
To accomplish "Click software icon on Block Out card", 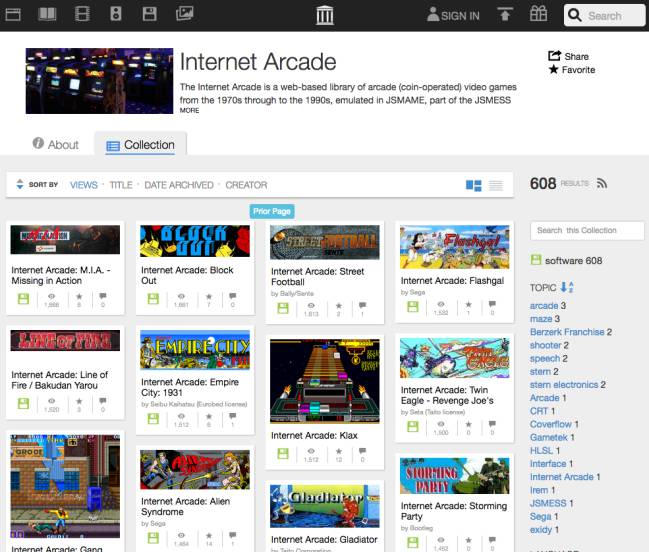I will tap(153, 299).
